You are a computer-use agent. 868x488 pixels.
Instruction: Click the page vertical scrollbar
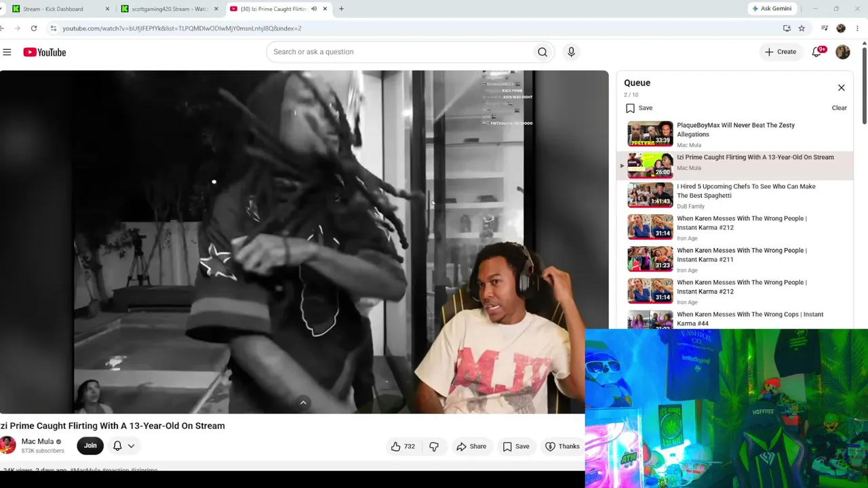click(x=864, y=85)
